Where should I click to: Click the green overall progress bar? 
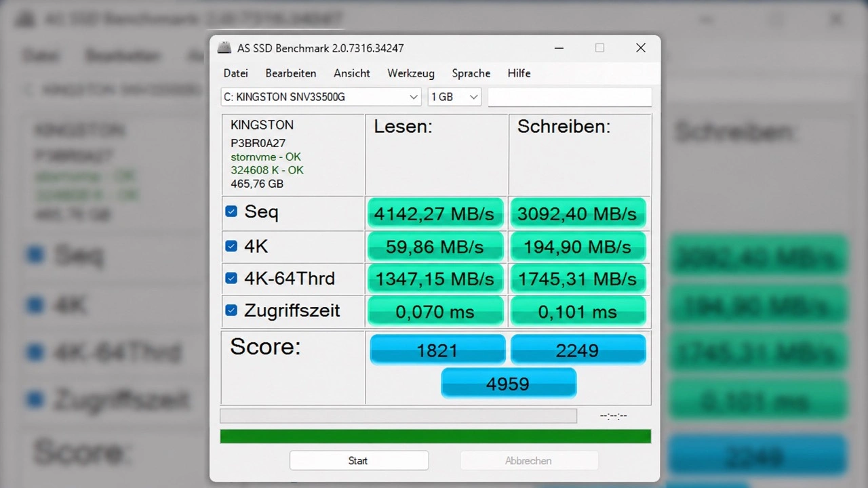point(435,436)
